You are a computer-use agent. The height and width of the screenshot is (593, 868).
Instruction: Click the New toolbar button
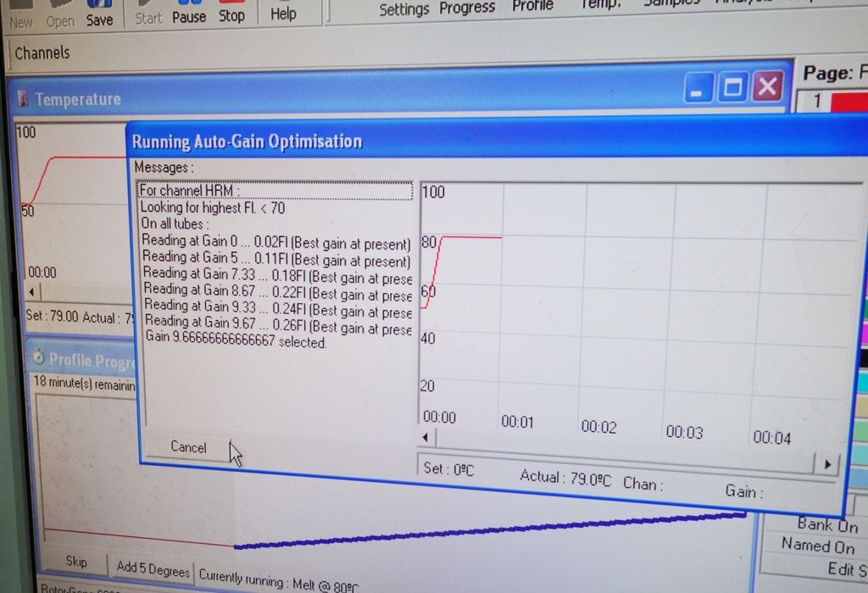click(21, 15)
